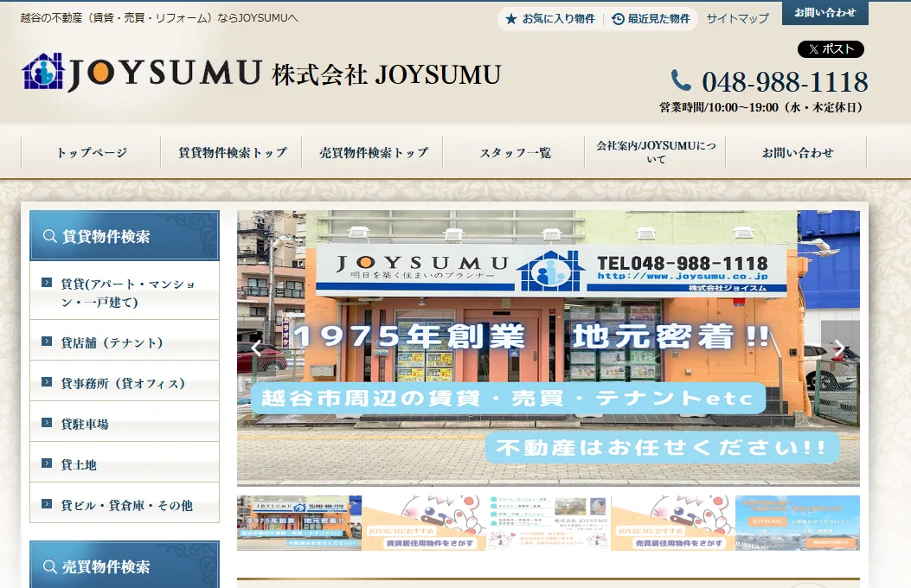Select thumbnail 売買居住用物件をさがす

pyautogui.click(x=673, y=523)
